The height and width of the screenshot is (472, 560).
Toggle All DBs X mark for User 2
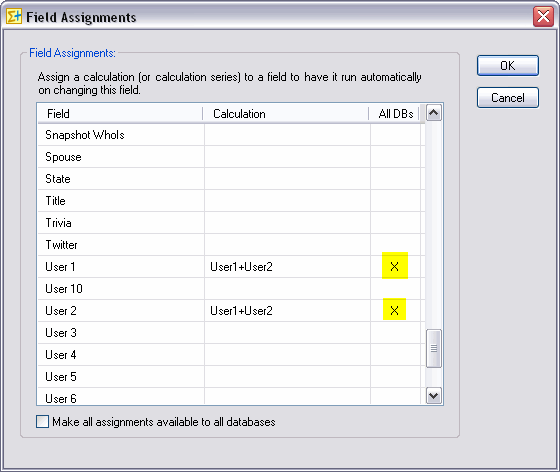[394, 310]
